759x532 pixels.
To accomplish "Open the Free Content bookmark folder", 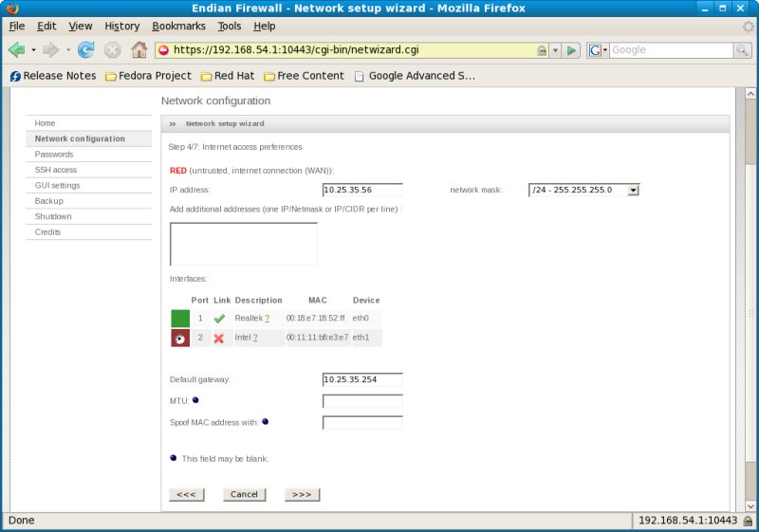I will click(x=304, y=76).
